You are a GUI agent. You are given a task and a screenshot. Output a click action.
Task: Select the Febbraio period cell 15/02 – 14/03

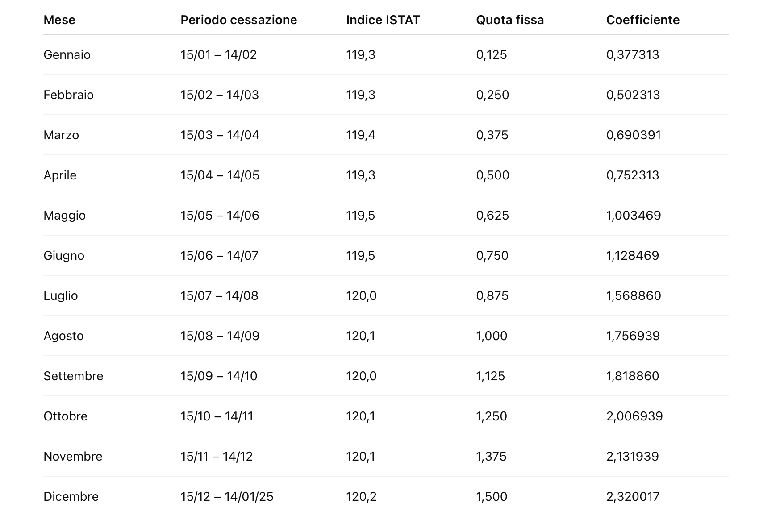[x=219, y=95]
